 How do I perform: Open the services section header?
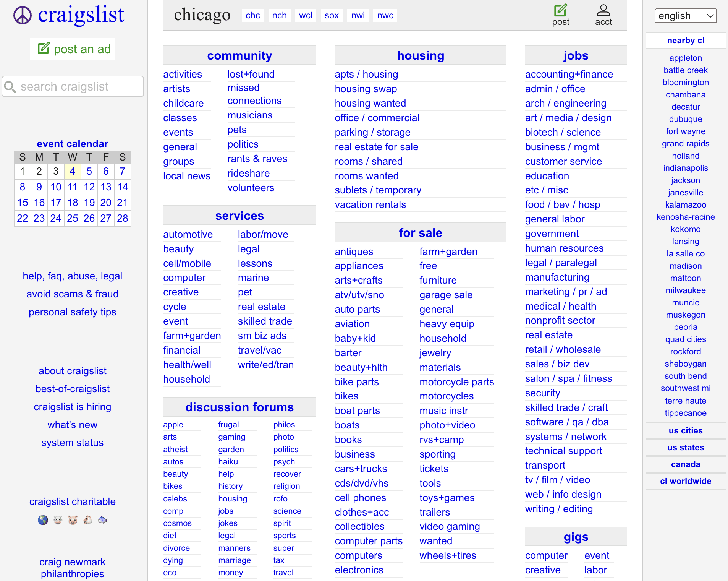point(239,216)
